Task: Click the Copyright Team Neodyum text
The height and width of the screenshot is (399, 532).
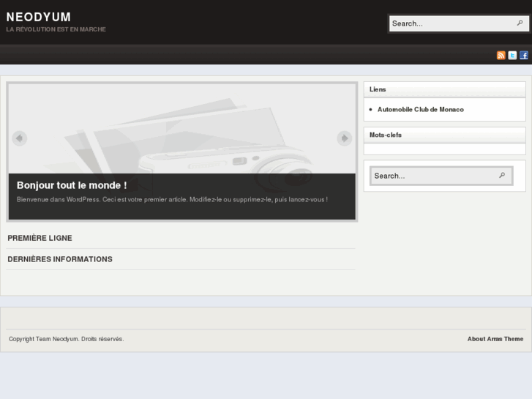Action: [66, 339]
